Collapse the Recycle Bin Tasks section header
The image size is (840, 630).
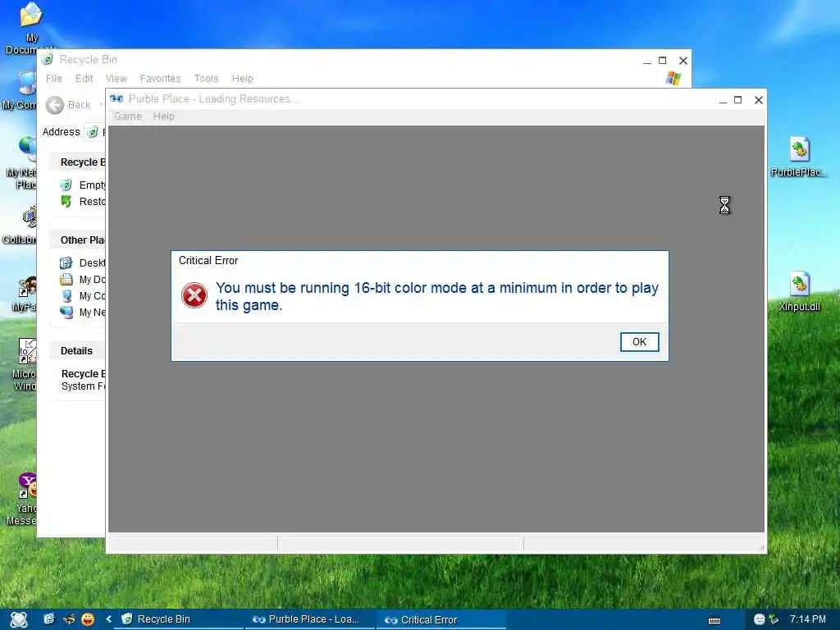pos(77,162)
